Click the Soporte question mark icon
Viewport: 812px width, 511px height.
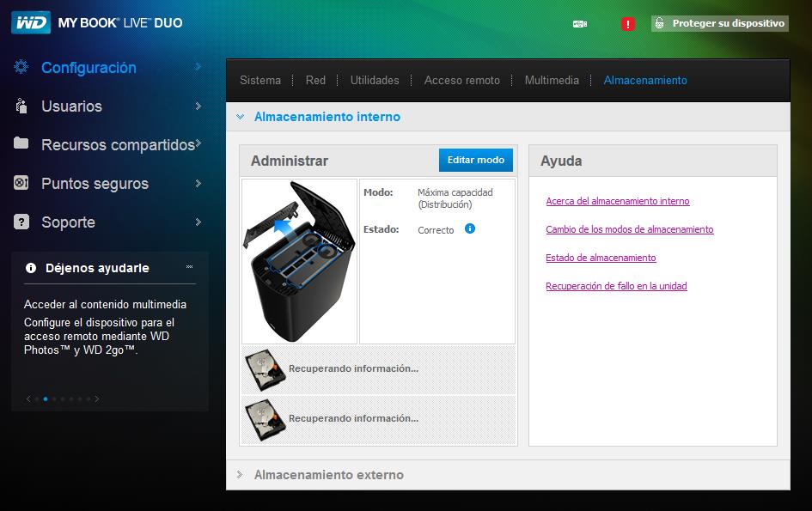[x=22, y=222]
